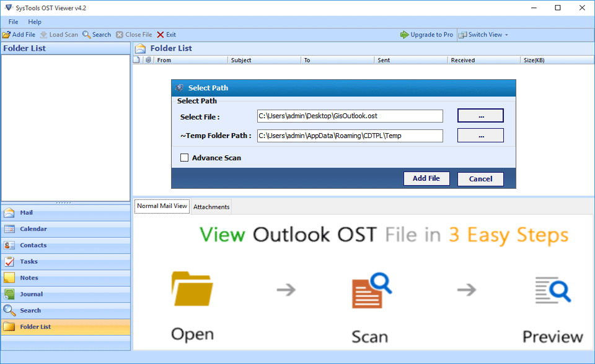
Task: Click the Add File toolbar icon
Action: click(x=6, y=35)
